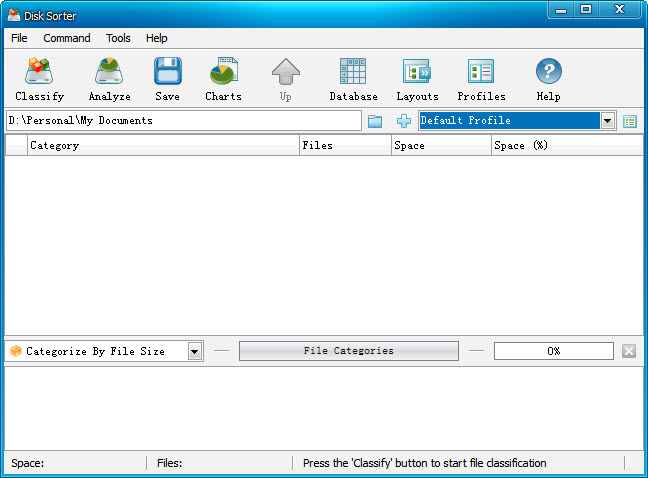The image size is (648, 478).
Task: Browse for folder using folder icon
Action: pos(375,121)
